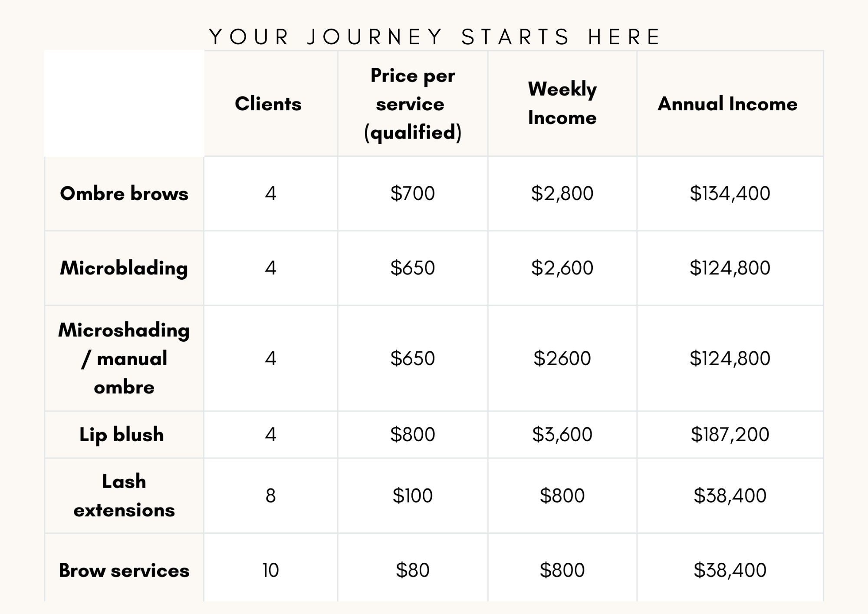Click the $134,400 annual income cell

click(x=730, y=193)
